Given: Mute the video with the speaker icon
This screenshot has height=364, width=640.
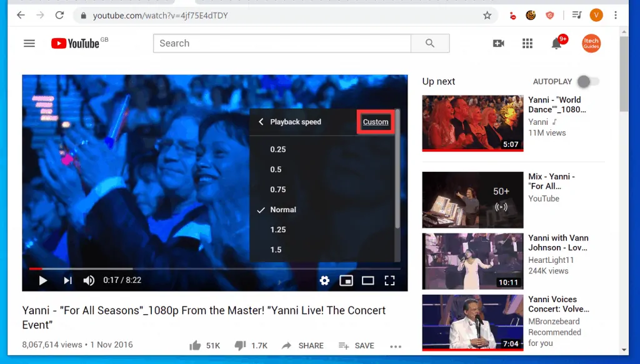Looking at the screenshot, I should [89, 280].
